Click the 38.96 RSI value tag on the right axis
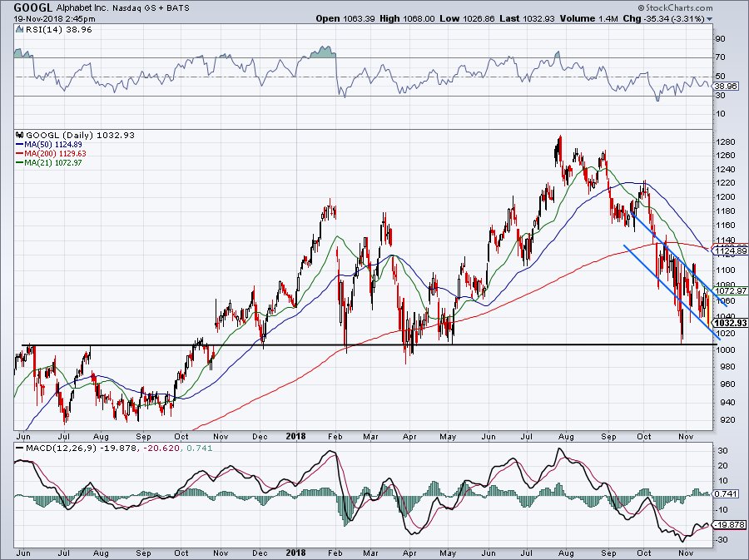 coord(726,87)
